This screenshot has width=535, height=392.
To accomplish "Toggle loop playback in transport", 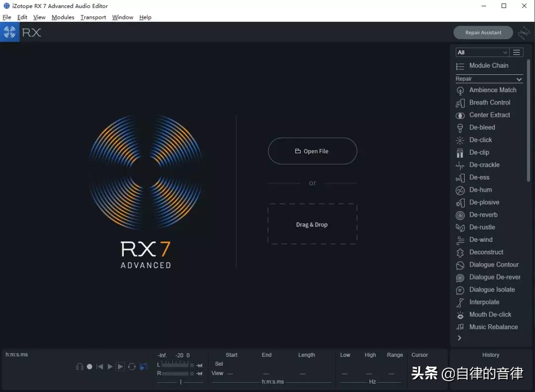I will pos(132,366).
